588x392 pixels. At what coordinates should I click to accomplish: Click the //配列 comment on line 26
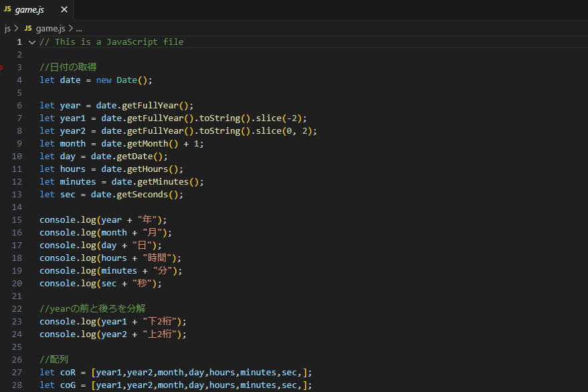pos(54,360)
